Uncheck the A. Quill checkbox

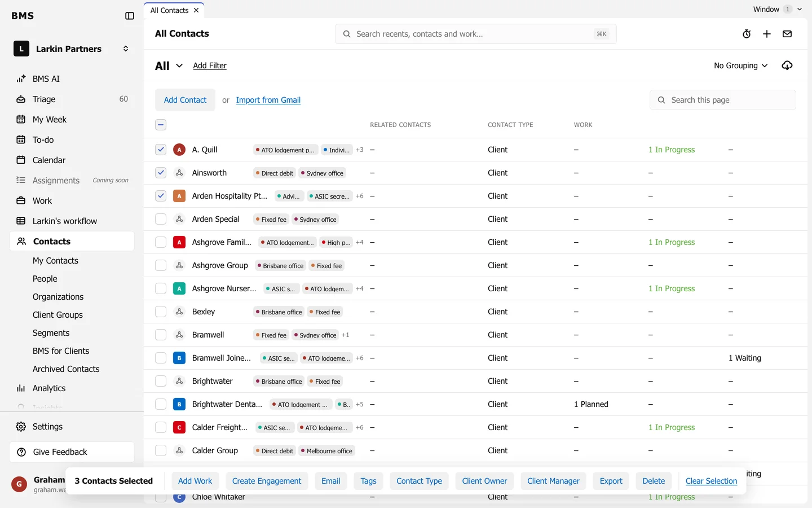tap(161, 150)
